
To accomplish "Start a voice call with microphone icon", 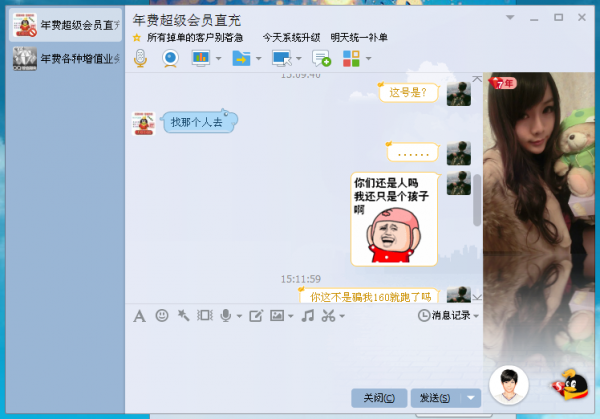I will click(x=140, y=58).
